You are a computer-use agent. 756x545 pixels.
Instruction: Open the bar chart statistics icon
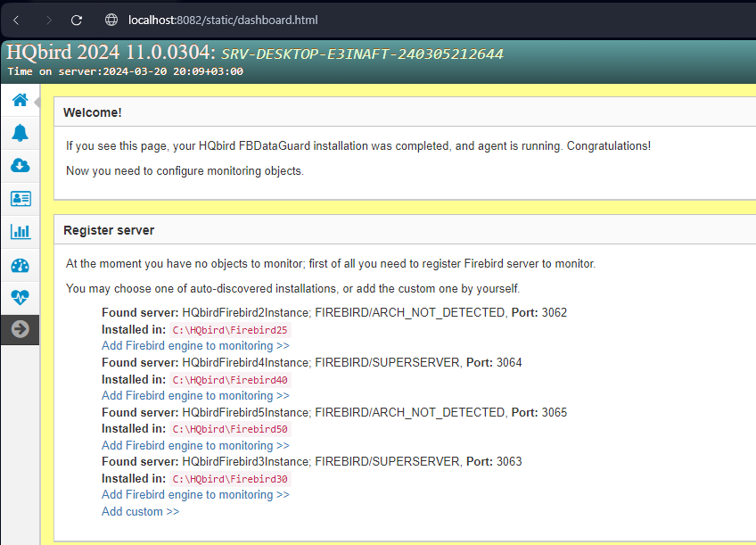(21, 232)
